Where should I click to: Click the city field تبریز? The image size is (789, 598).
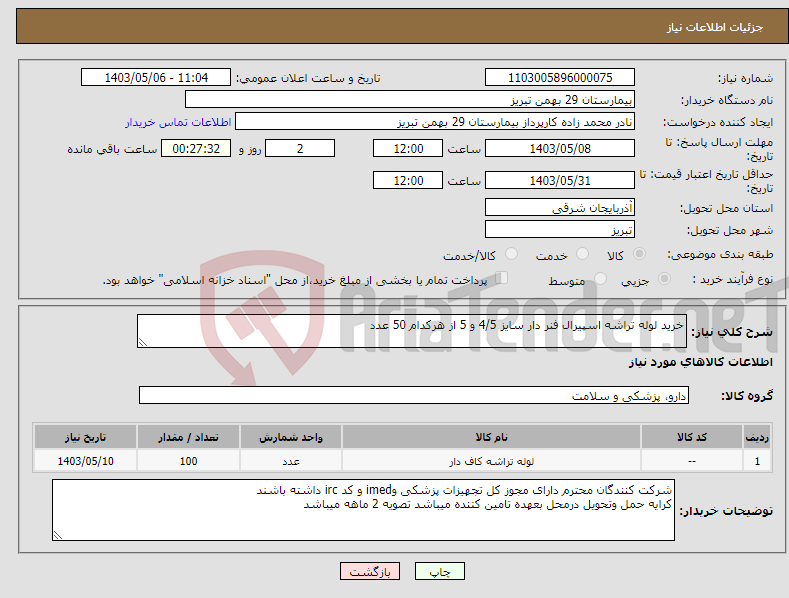coord(560,230)
